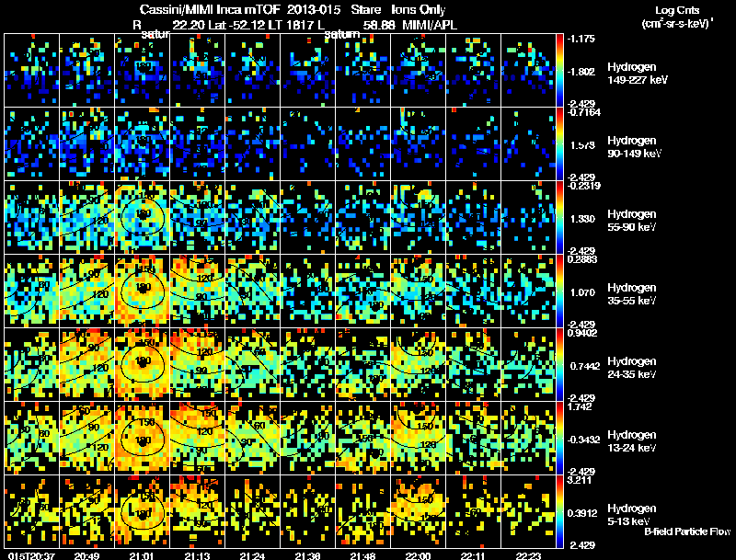
Task: Click the '0.2883' color scale value
Action: [x=582, y=259]
